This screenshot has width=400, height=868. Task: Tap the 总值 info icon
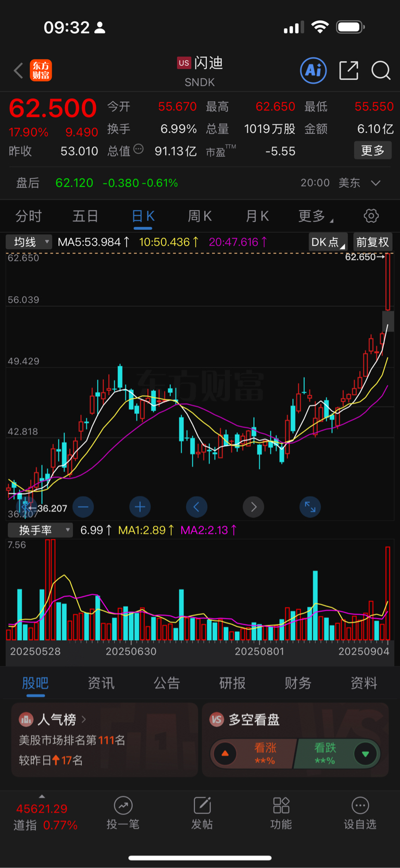[139, 149]
